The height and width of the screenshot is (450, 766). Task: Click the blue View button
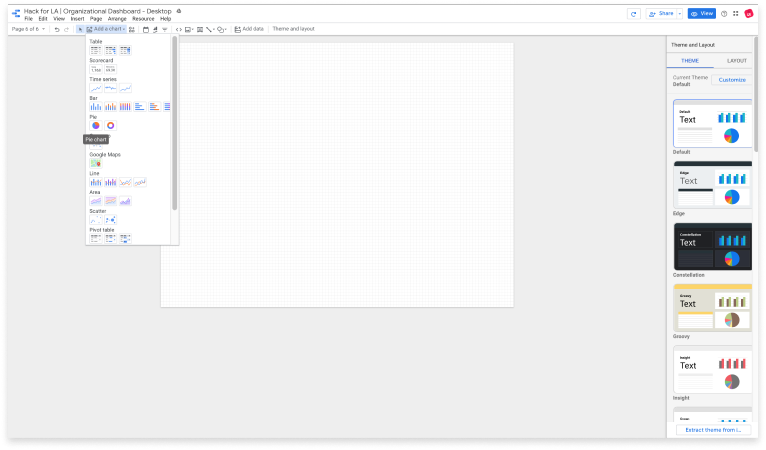pyautogui.click(x=701, y=14)
